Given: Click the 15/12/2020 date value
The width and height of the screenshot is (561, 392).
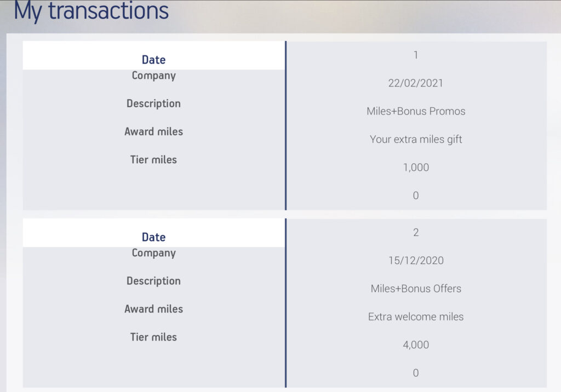Looking at the screenshot, I should (416, 261).
